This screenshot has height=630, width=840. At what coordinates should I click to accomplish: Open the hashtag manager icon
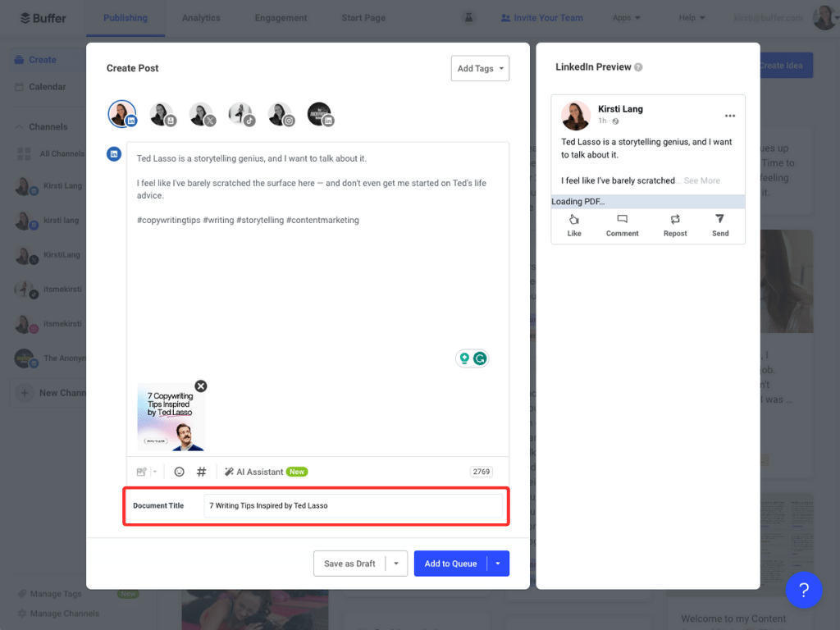(202, 472)
